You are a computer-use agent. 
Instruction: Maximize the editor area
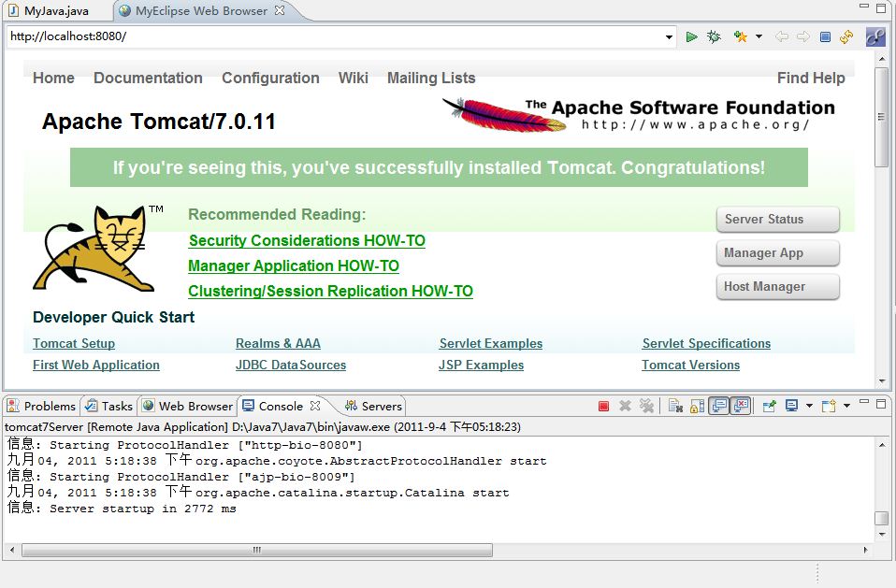pyautogui.click(x=881, y=7)
